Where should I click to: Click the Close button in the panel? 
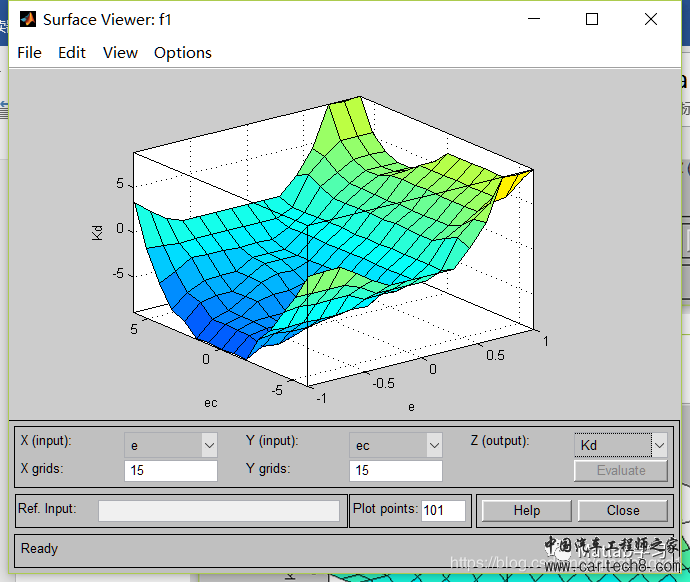(x=623, y=510)
